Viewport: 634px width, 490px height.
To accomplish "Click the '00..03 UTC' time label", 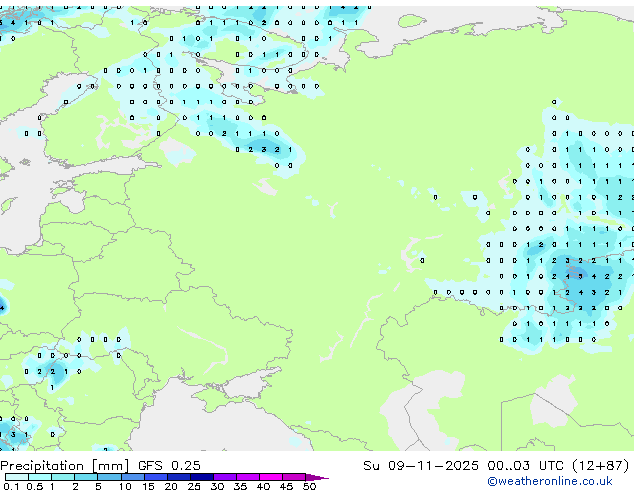I will (x=525, y=466).
